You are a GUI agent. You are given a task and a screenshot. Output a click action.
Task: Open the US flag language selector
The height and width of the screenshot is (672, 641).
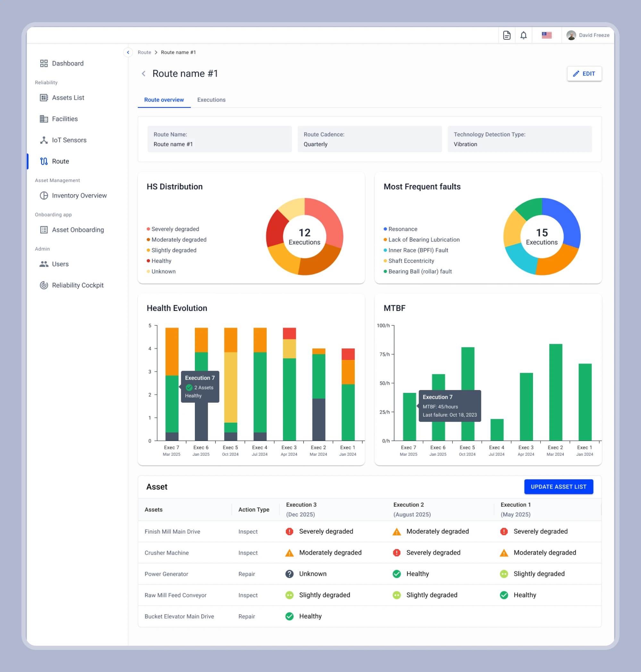tap(546, 35)
